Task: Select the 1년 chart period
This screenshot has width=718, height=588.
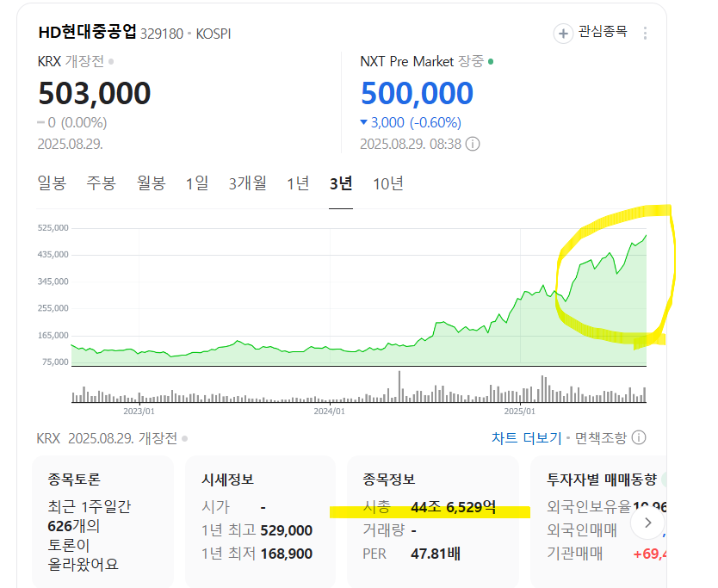Action: (x=298, y=183)
